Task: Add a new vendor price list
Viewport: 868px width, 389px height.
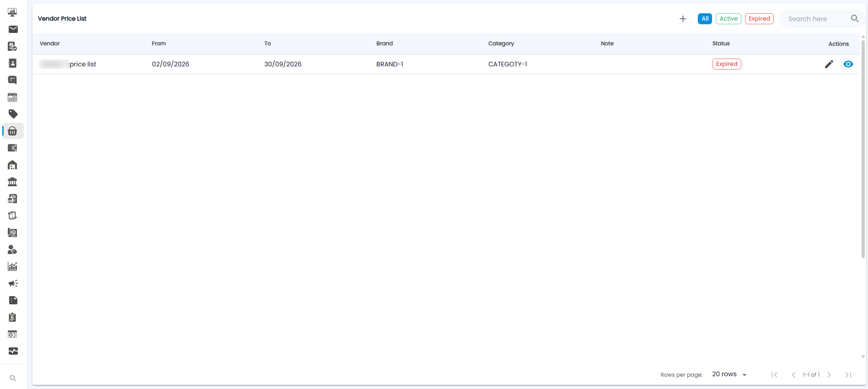Action: coord(683,19)
